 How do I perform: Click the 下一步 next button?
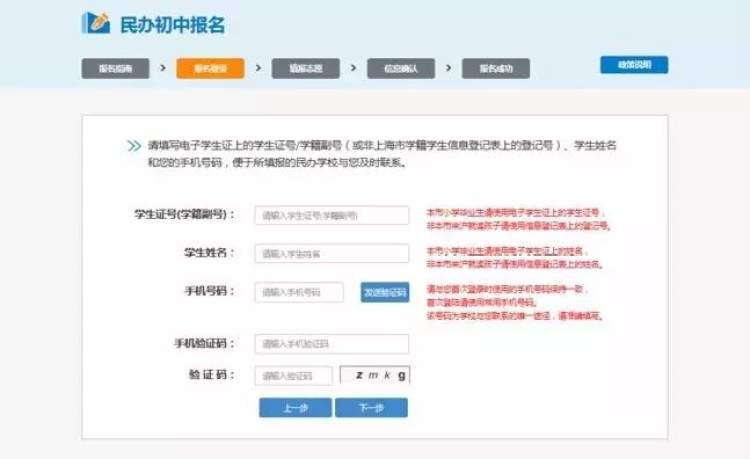tap(371, 408)
